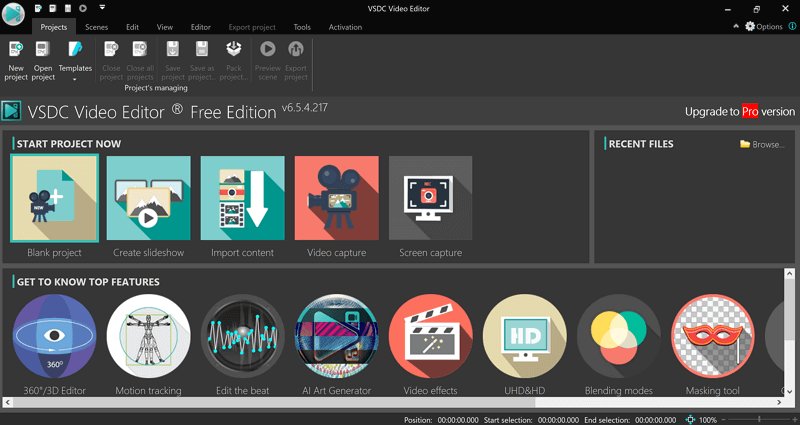
Task: Click the Position time value 00:00:00.000
Action: click(458, 420)
